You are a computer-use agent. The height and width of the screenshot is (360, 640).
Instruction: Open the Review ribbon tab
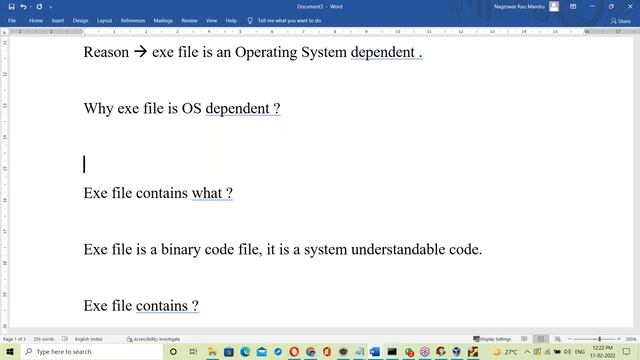point(189,20)
